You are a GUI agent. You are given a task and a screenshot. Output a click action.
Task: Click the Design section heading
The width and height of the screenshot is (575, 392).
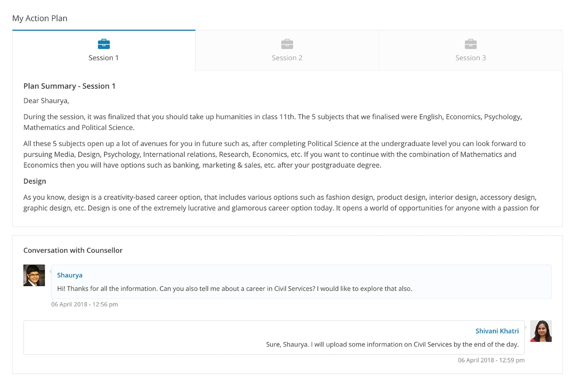pos(34,181)
